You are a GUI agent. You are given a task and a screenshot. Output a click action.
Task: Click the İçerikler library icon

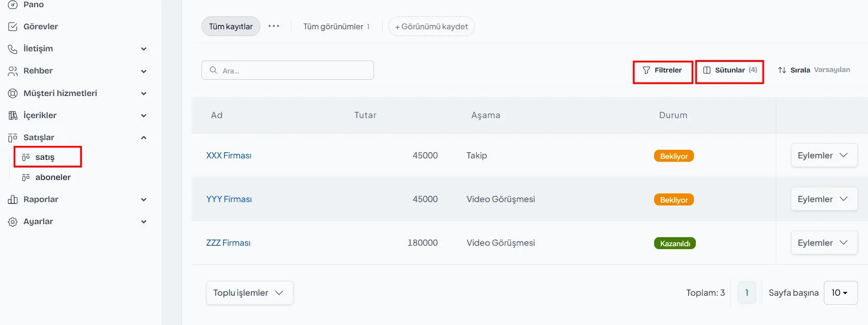pyautogui.click(x=13, y=115)
